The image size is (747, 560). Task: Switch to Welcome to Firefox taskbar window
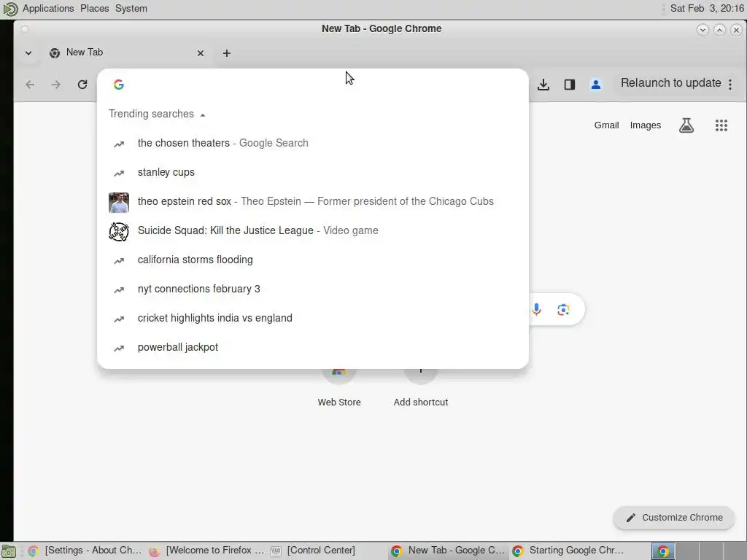[206, 551]
